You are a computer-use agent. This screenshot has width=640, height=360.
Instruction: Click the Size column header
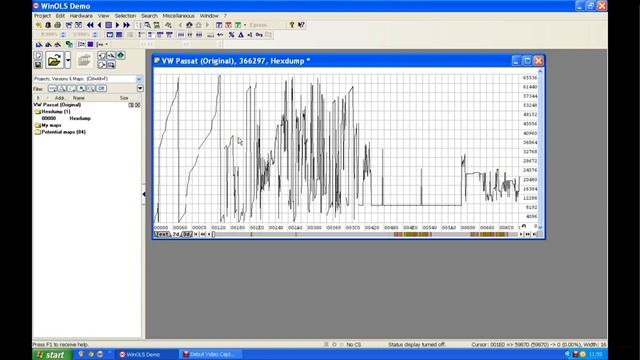pos(124,98)
